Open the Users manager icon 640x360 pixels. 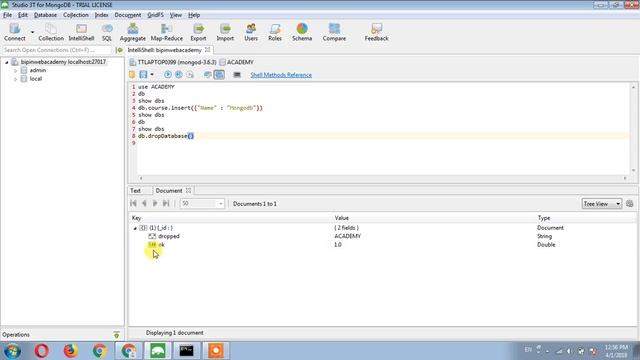click(x=251, y=32)
